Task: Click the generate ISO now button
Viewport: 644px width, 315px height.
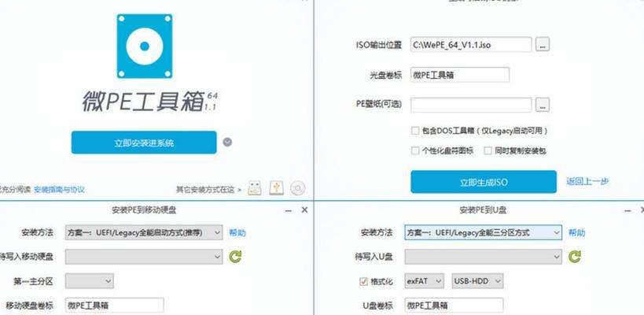Action: (x=484, y=182)
